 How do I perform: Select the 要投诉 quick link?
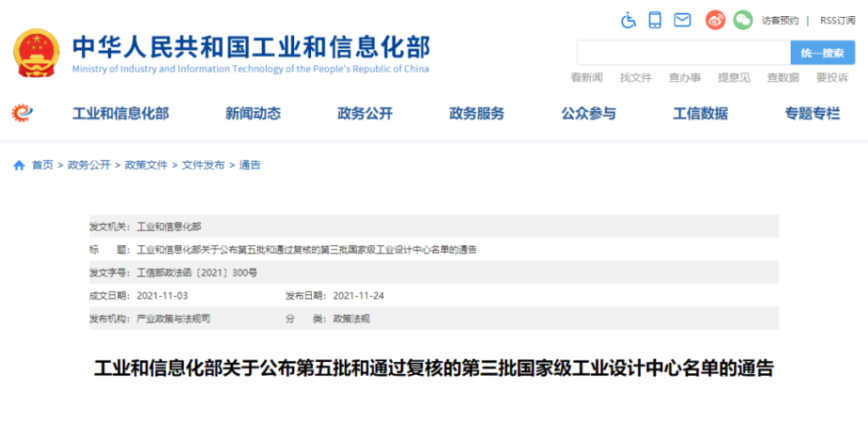tap(832, 77)
